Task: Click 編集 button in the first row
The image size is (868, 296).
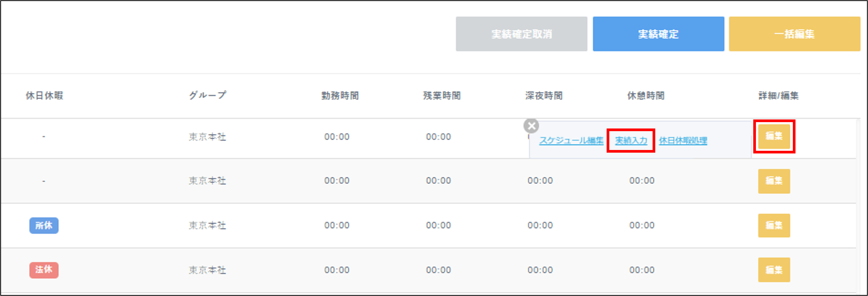Action: point(774,136)
